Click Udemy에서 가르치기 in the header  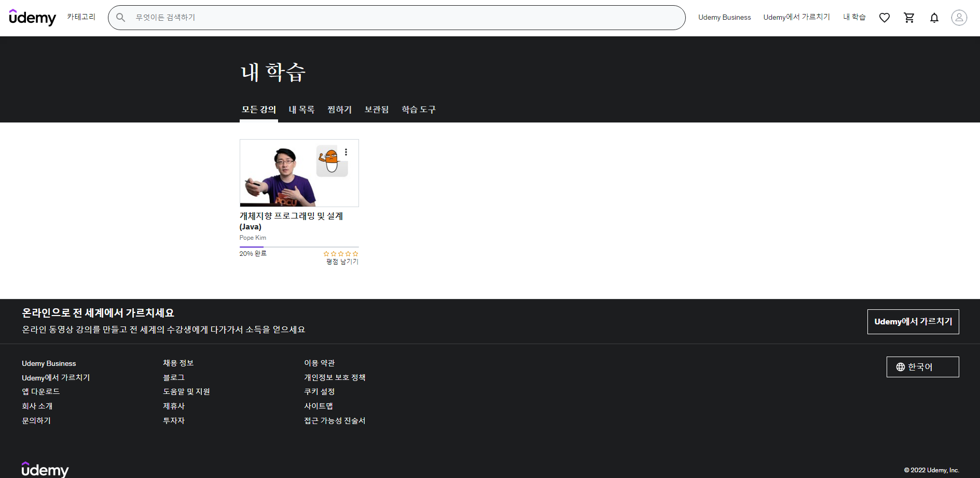click(x=797, y=17)
